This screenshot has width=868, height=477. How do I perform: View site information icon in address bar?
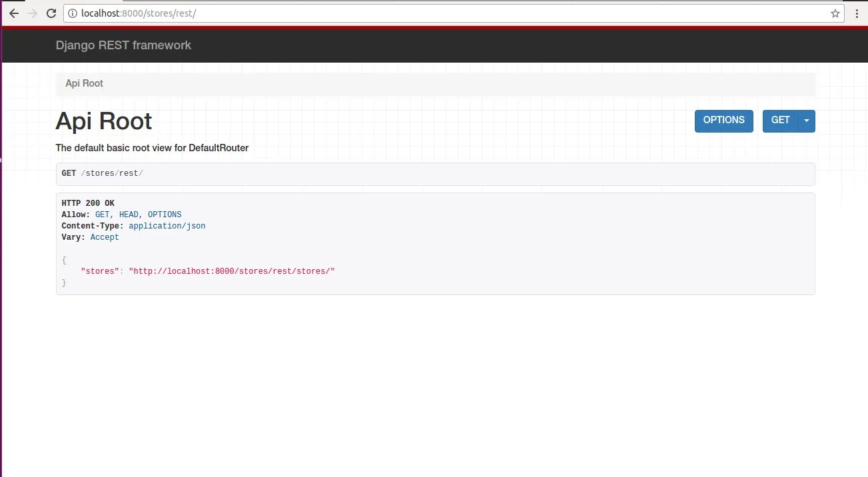tap(73, 13)
